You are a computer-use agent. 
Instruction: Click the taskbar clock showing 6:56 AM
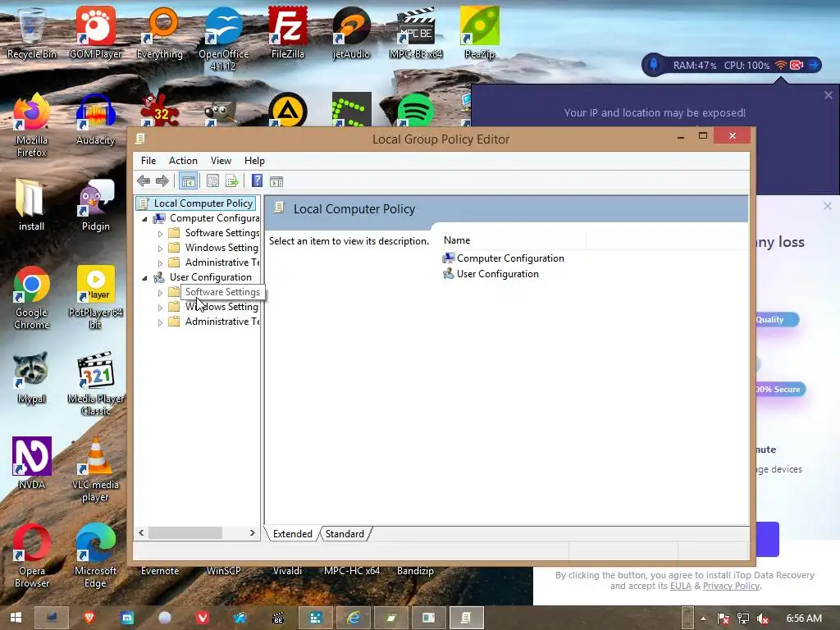pos(804,619)
